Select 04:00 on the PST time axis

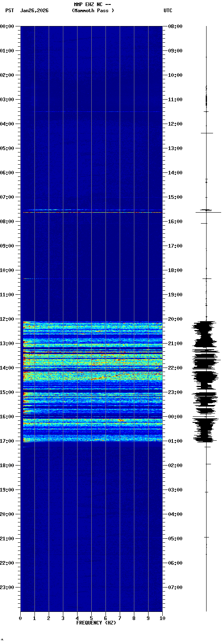coord(7,124)
